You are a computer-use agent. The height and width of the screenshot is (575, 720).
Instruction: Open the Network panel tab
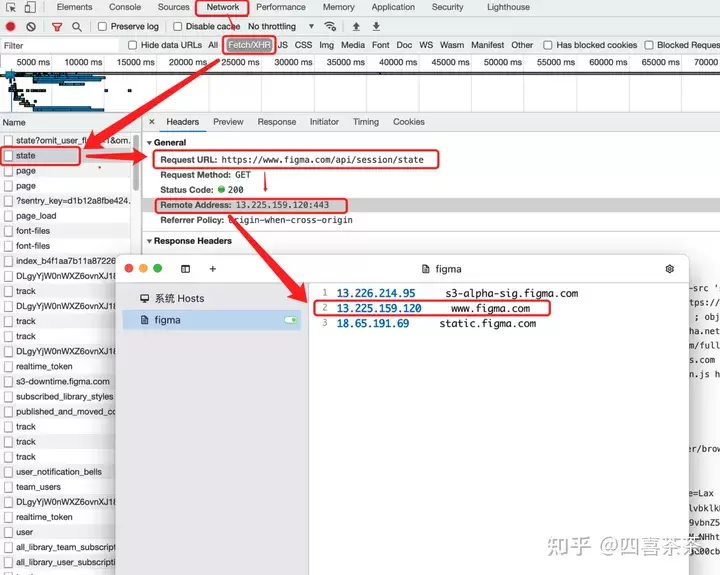[223, 7]
